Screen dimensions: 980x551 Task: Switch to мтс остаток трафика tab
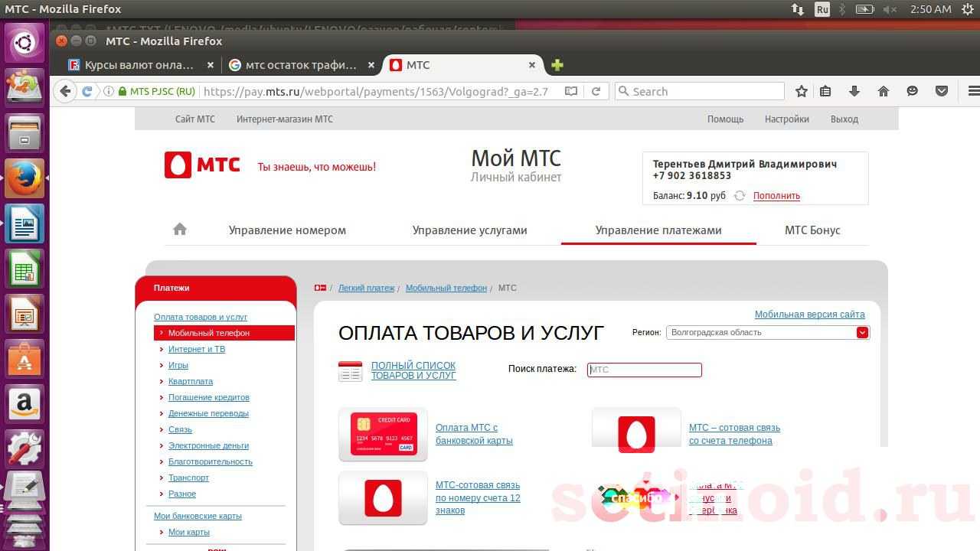301,65
